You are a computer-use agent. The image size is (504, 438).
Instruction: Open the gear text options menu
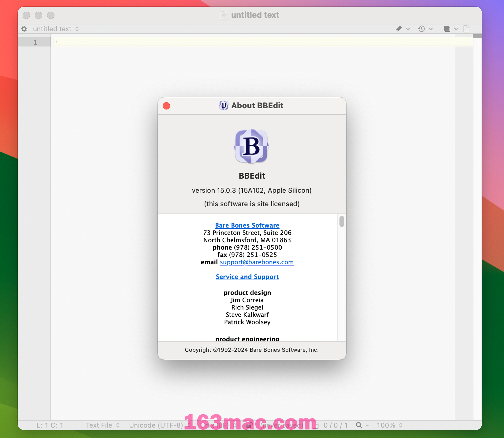point(24,29)
